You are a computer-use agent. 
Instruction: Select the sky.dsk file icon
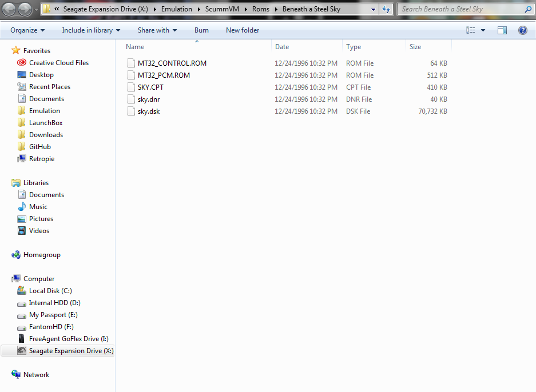(131, 111)
